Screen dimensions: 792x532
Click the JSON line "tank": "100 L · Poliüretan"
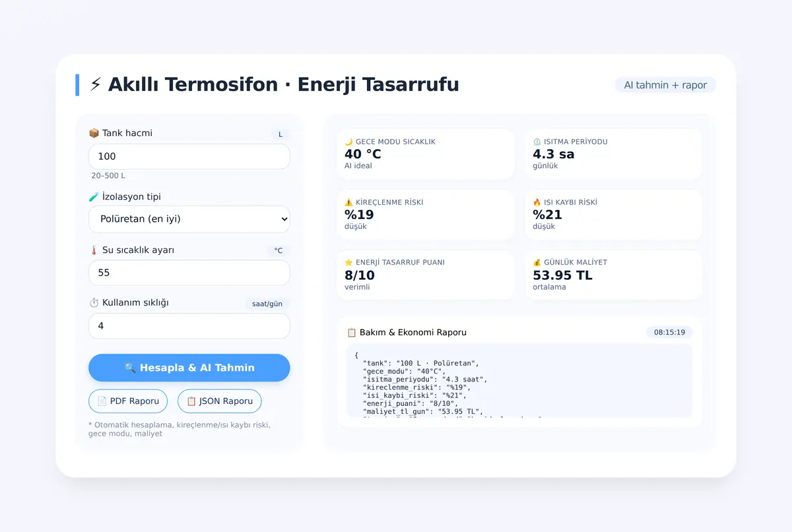pos(420,363)
